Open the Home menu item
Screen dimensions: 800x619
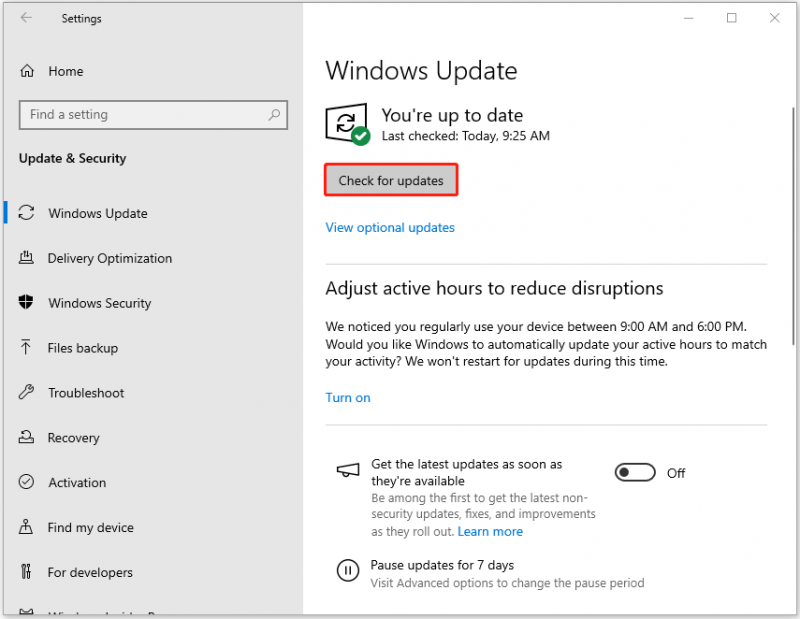click(66, 71)
